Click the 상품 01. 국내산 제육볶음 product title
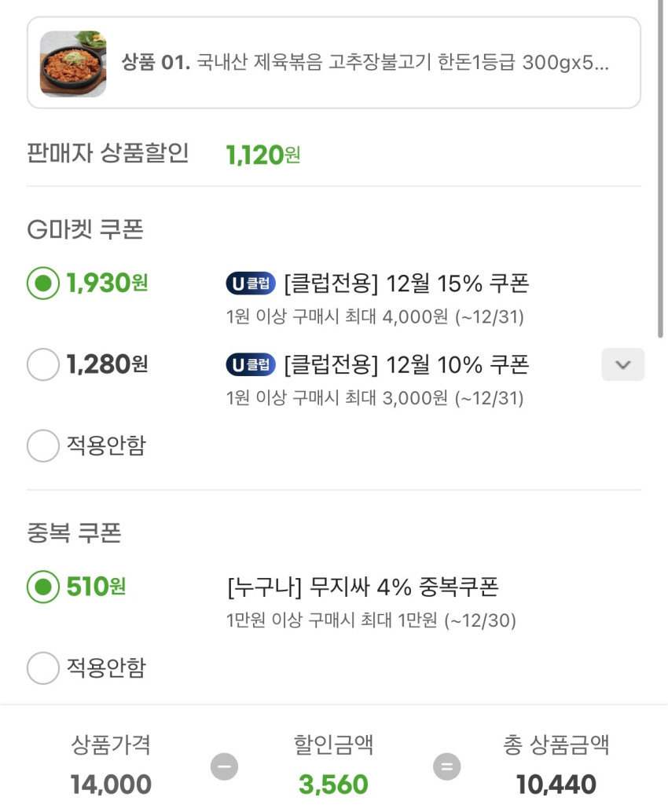668x812 pixels. (x=365, y=63)
